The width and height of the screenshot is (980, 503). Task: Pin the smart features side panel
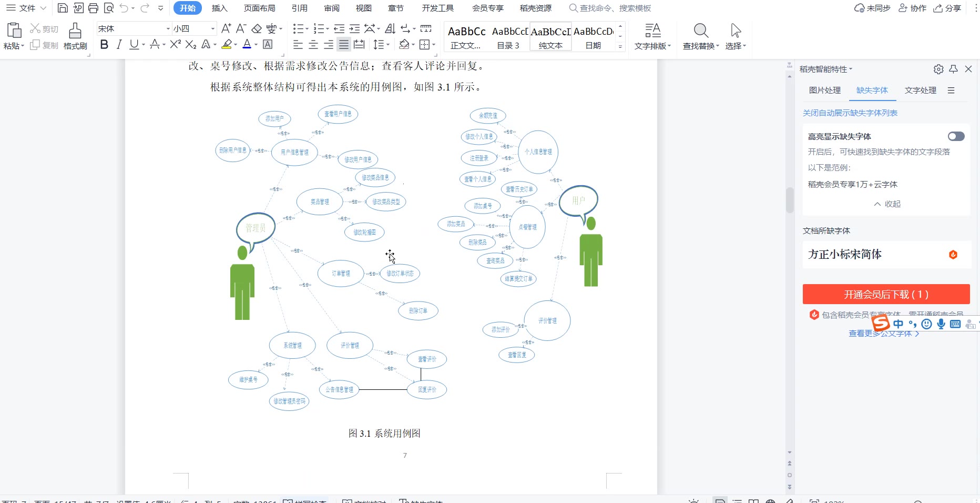(953, 69)
